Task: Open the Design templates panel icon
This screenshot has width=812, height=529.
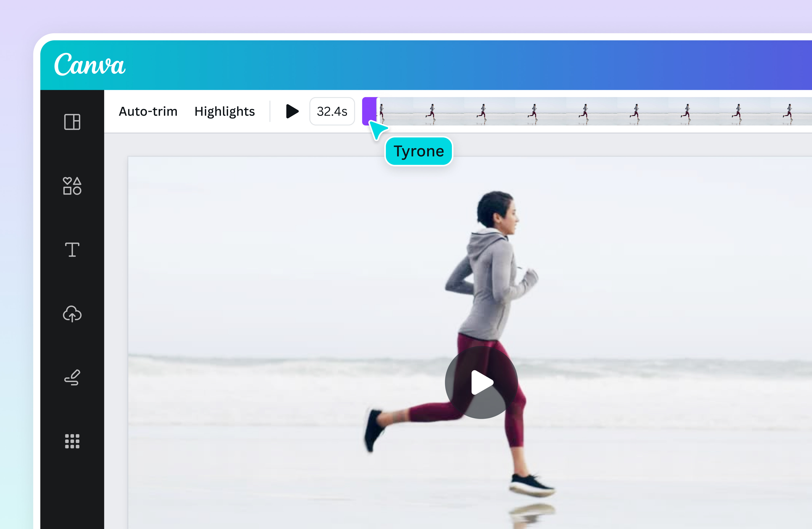Action: pos(72,122)
